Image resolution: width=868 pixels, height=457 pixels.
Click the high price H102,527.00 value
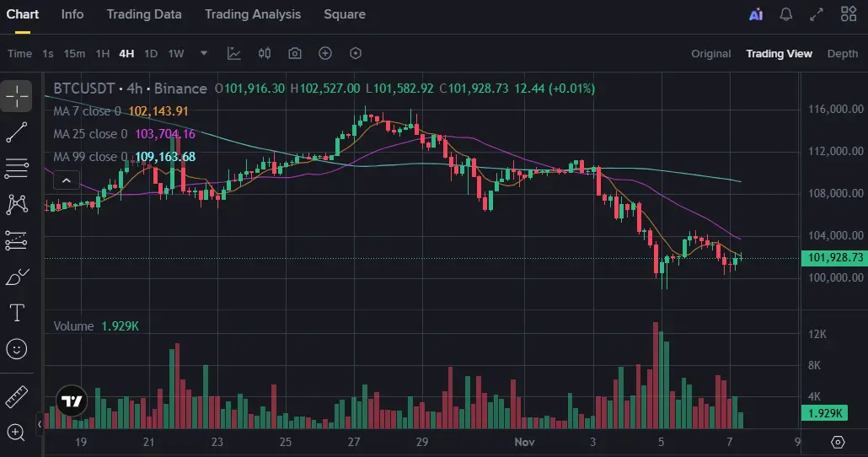point(325,89)
